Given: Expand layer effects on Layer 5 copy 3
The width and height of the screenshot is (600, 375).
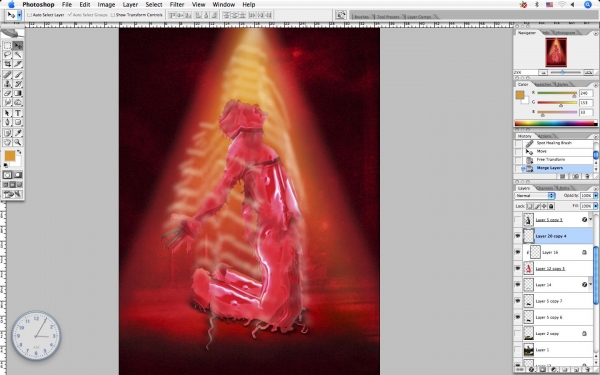Looking at the screenshot, I should [590, 220].
